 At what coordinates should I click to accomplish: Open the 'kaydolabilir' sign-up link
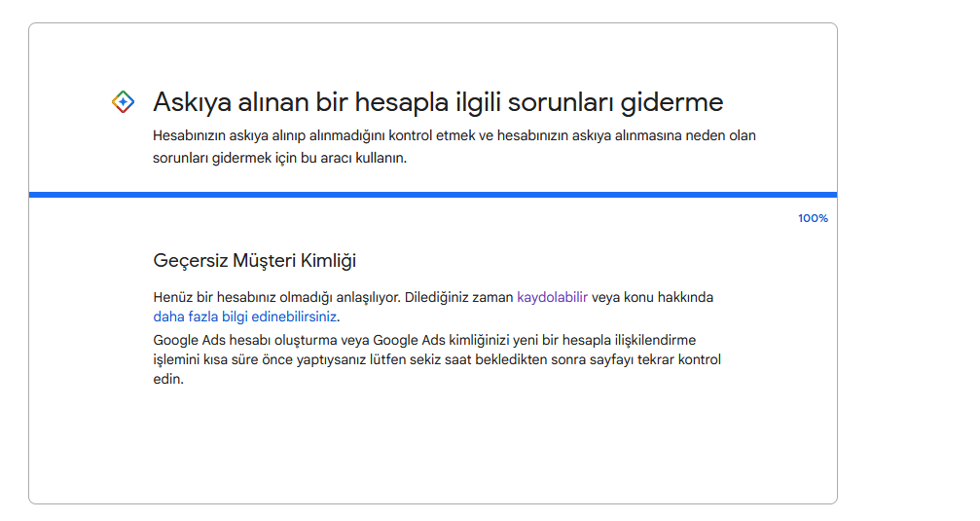(x=552, y=297)
